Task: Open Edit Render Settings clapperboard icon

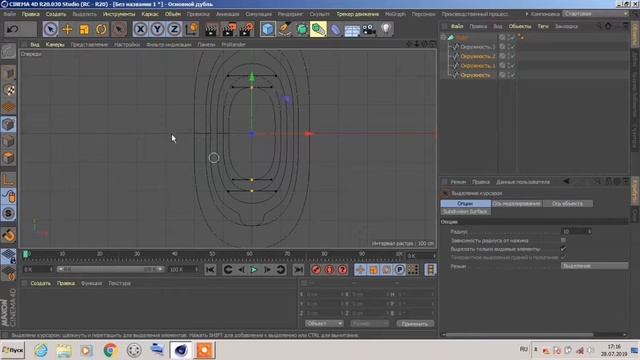Action: click(246, 29)
